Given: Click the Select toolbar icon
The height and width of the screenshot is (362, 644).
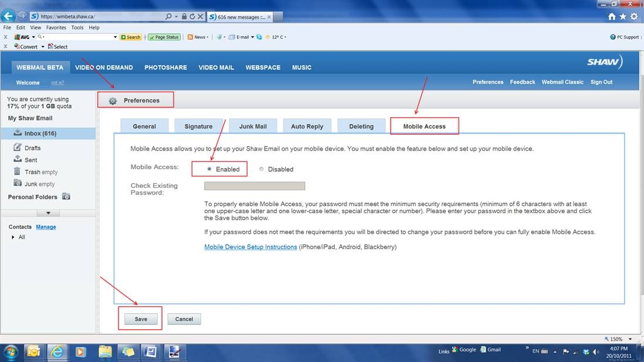Looking at the screenshot, I should 50,46.
